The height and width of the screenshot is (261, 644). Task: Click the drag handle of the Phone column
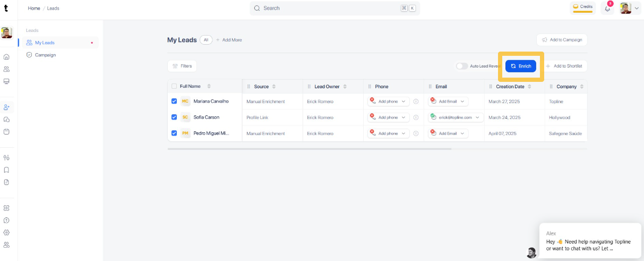[x=370, y=86]
